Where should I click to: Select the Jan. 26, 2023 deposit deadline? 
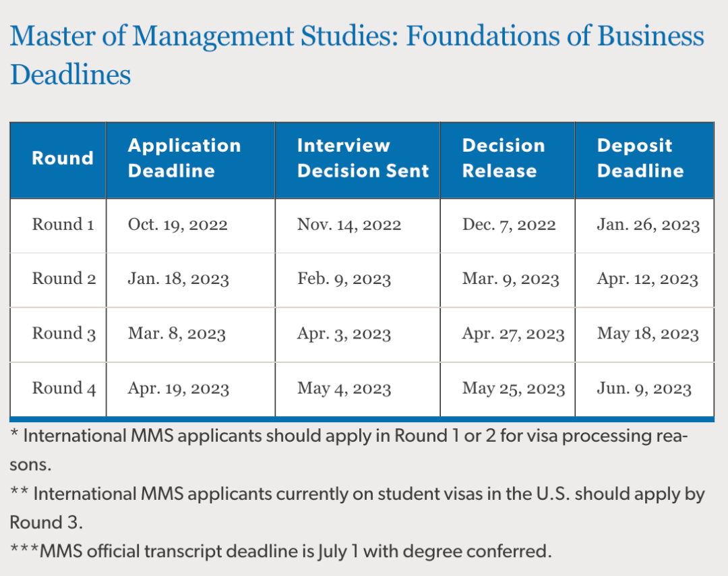(648, 225)
